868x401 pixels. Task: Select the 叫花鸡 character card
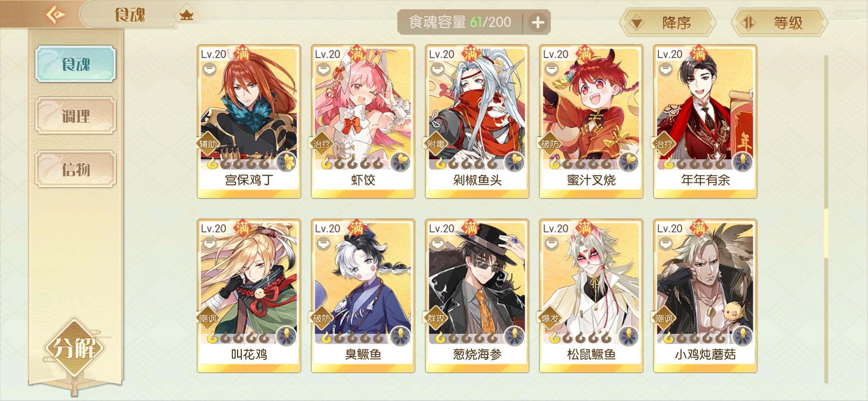coord(249,296)
